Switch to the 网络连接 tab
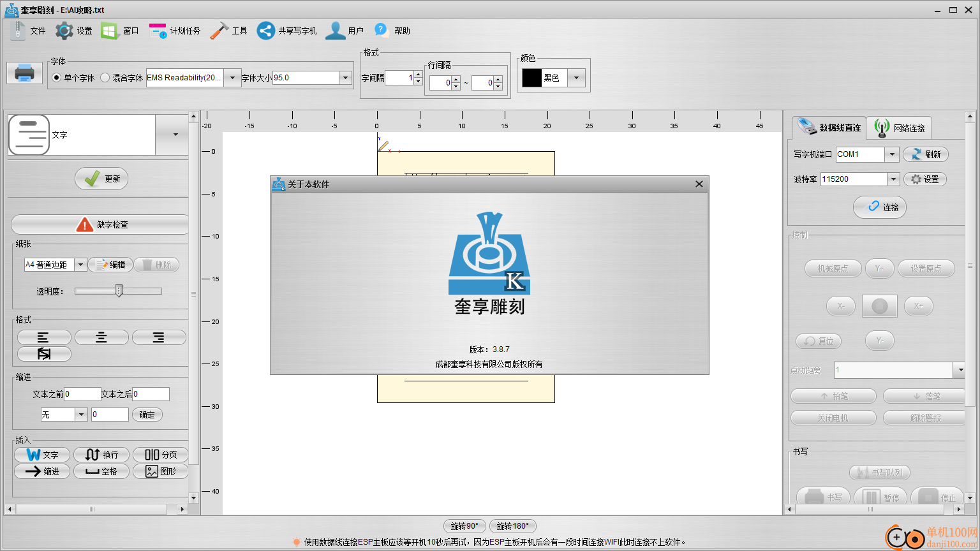 tap(900, 128)
